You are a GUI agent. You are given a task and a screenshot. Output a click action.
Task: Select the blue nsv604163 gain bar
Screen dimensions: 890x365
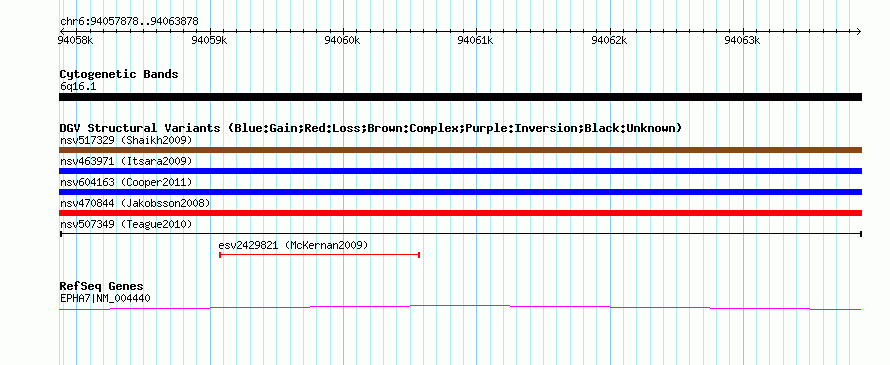pos(460,192)
